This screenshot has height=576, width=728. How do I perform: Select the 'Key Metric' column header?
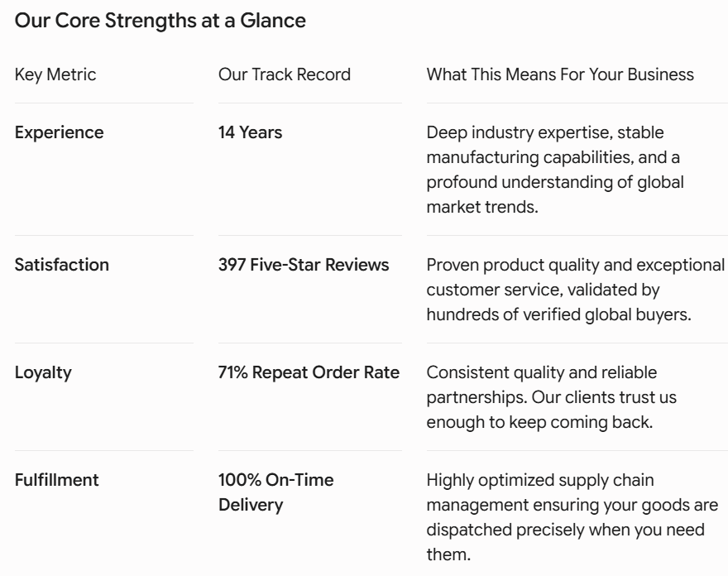coord(55,74)
